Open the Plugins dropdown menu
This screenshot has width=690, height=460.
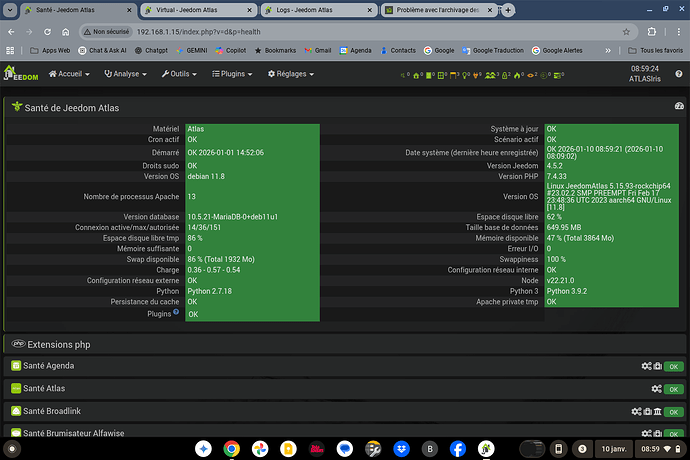coord(232,74)
